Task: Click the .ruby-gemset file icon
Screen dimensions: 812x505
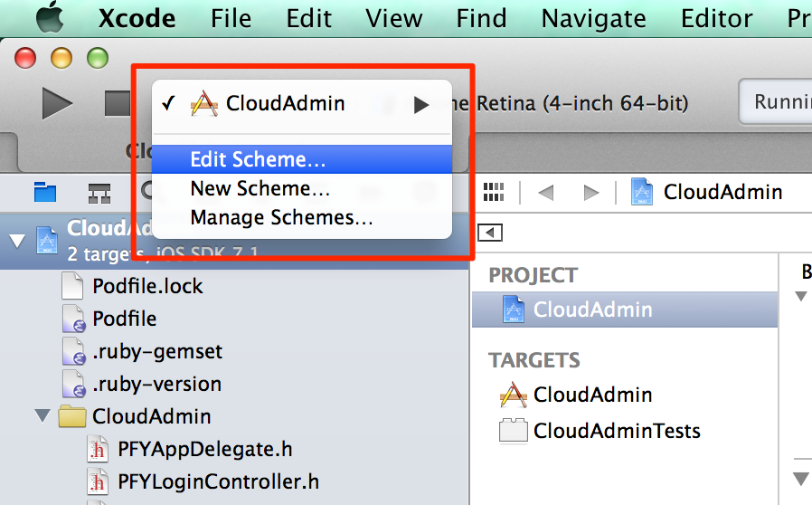Action: (73, 351)
